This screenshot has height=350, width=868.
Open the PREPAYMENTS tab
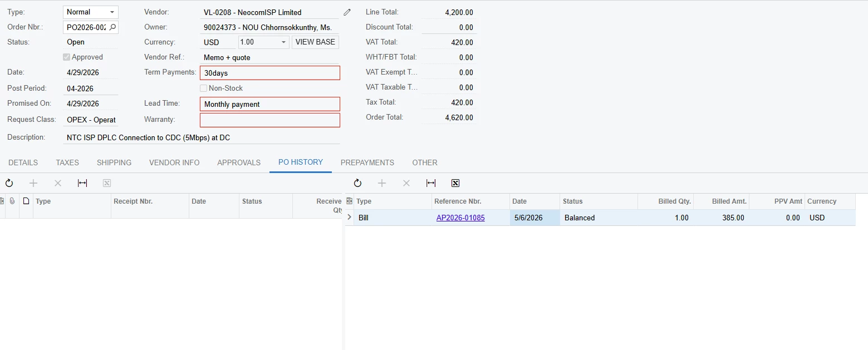(367, 162)
